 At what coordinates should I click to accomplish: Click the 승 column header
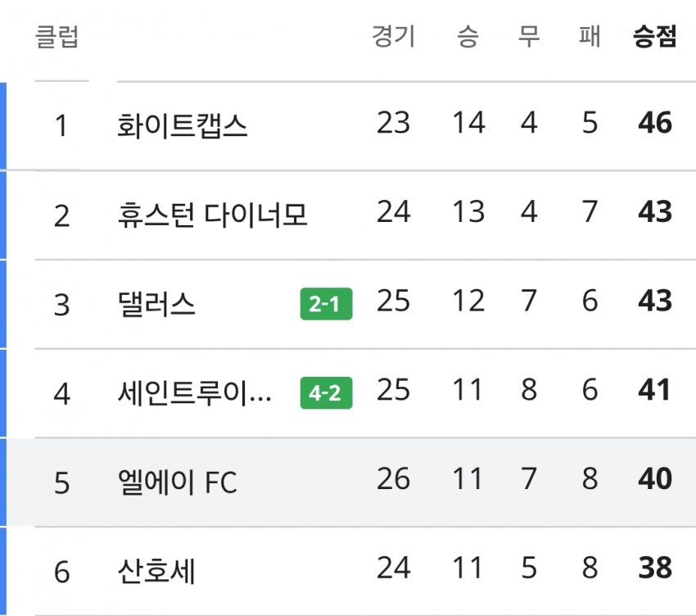[x=468, y=36]
